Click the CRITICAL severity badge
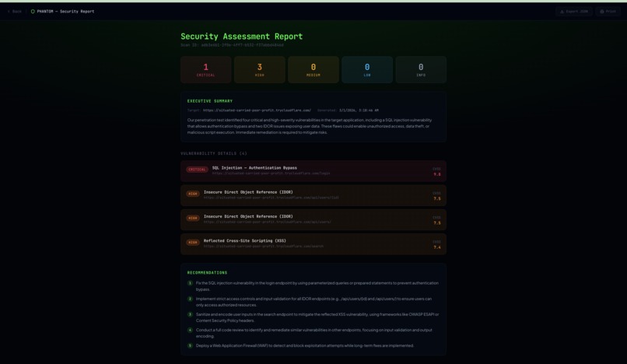This screenshot has width=627, height=364. (x=197, y=170)
